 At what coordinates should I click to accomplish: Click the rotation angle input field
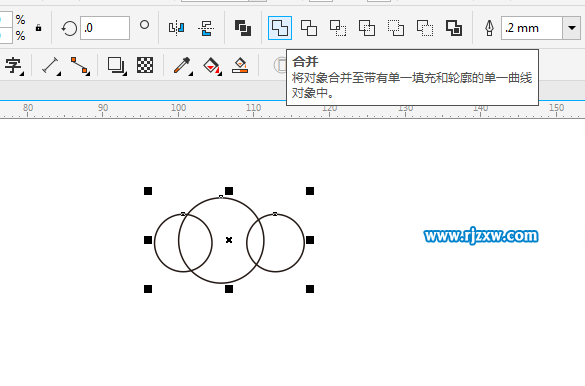click(105, 28)
